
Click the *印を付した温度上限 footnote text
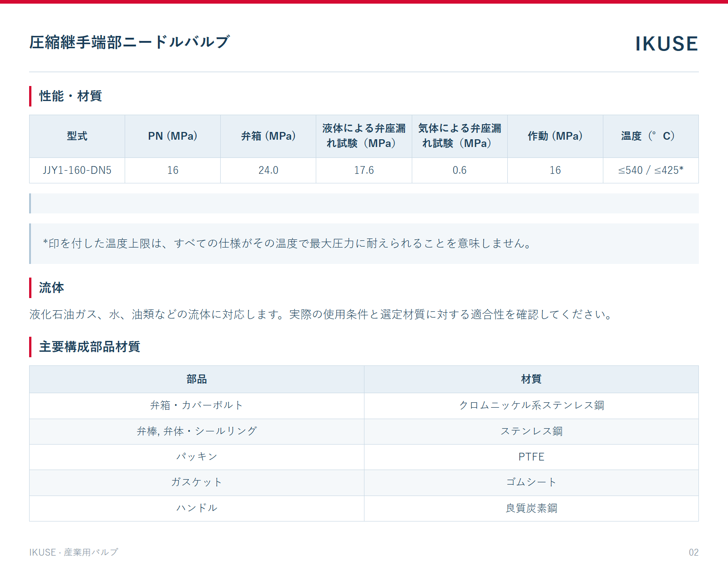(x=287, y=243)
